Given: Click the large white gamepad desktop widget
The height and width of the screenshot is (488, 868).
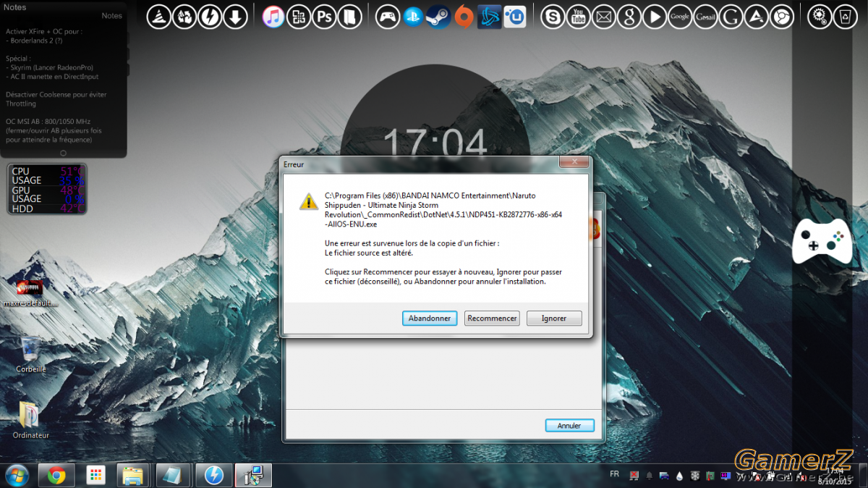Looking at the screenshot, I should (822, 241).
